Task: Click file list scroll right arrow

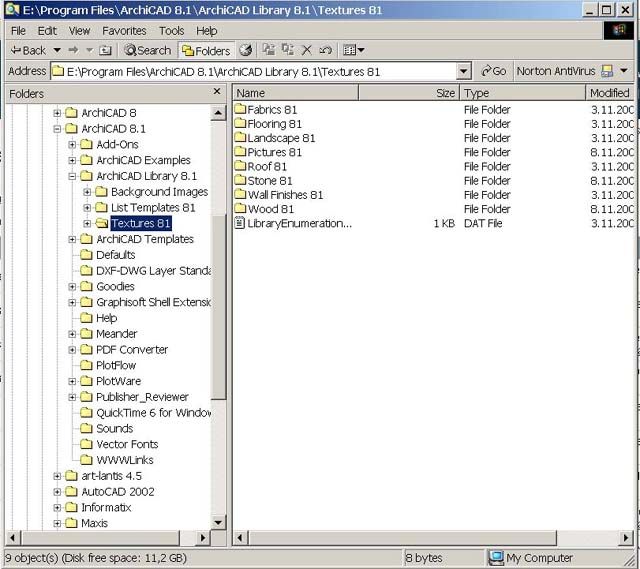Action: point(626,538)
